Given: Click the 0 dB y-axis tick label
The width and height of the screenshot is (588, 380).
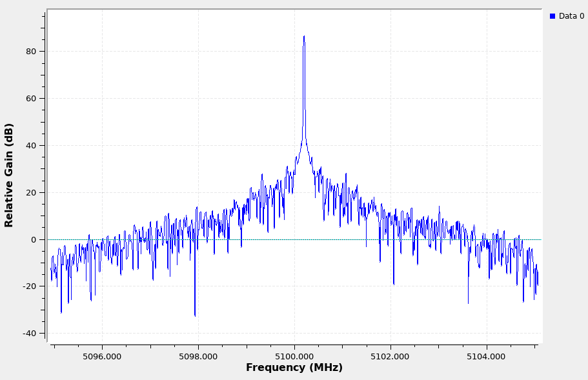Looking at the screenshot, I should 34,240.
